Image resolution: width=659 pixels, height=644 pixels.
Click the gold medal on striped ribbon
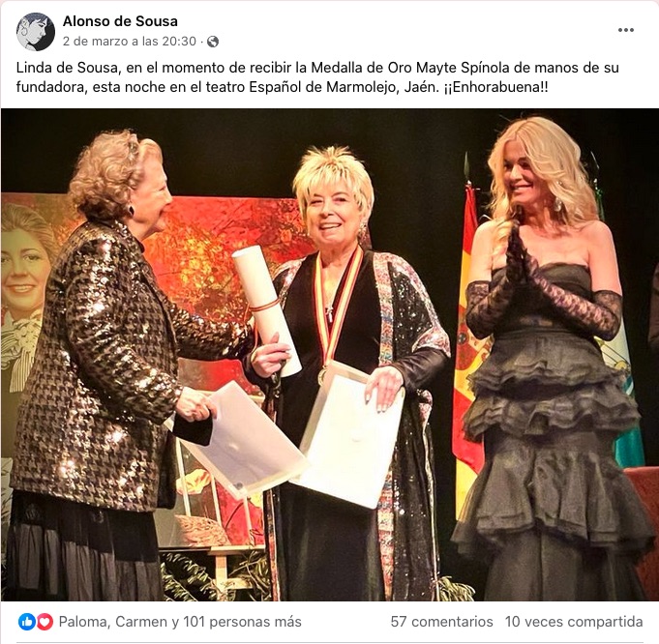point(322,375)
